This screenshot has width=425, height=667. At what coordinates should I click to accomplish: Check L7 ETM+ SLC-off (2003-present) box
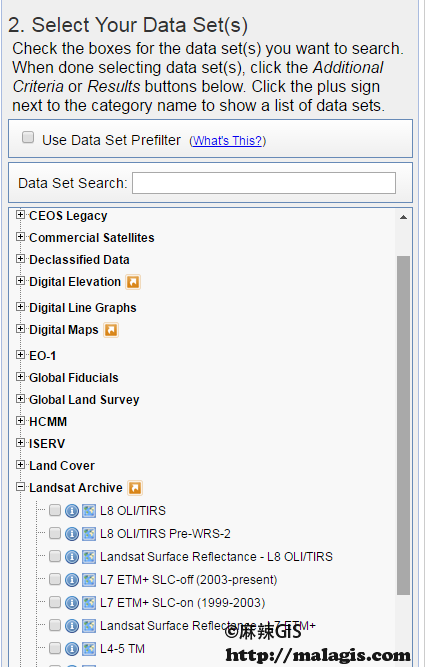tap(55, 579)
